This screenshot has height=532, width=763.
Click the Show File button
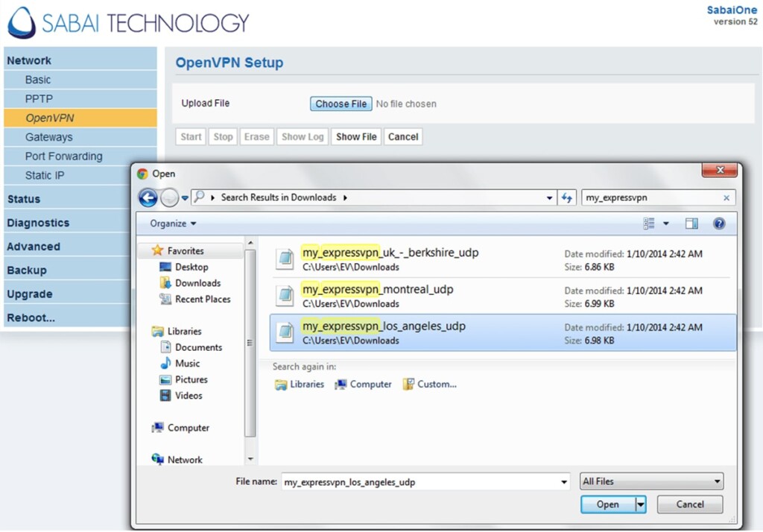(356, 137)
